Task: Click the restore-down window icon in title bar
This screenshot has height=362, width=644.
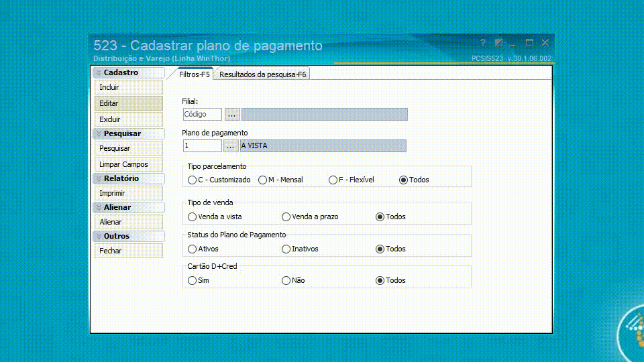Action: (x=498, y=43)
